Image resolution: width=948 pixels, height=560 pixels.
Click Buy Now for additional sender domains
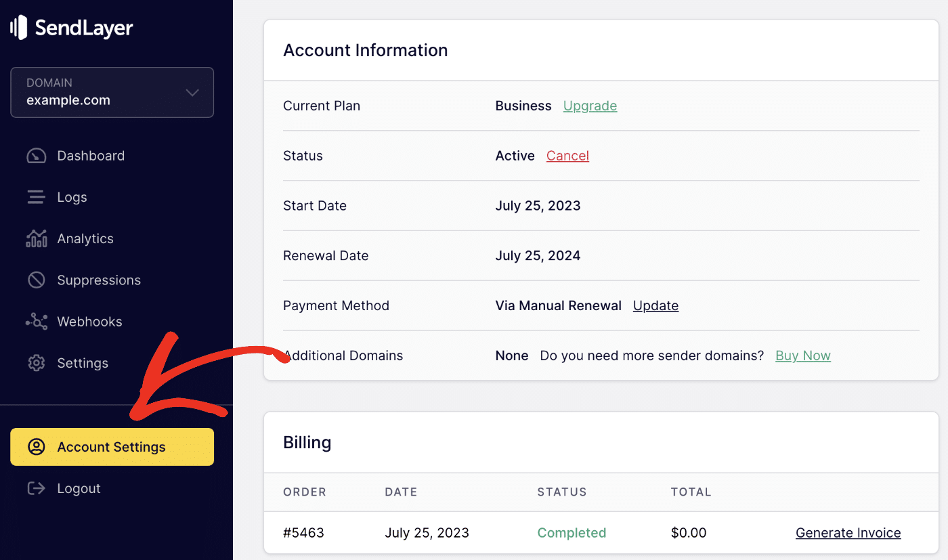tap(802, 355)
